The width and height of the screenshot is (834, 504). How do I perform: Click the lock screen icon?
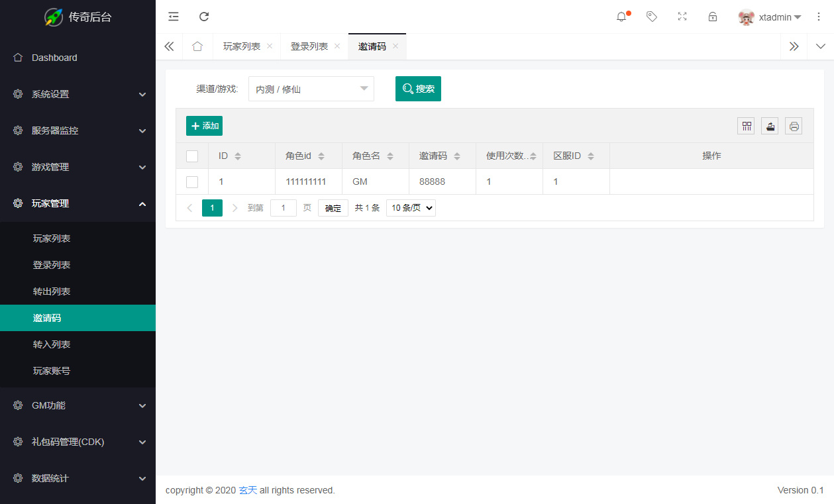click(x=712, y=17)
